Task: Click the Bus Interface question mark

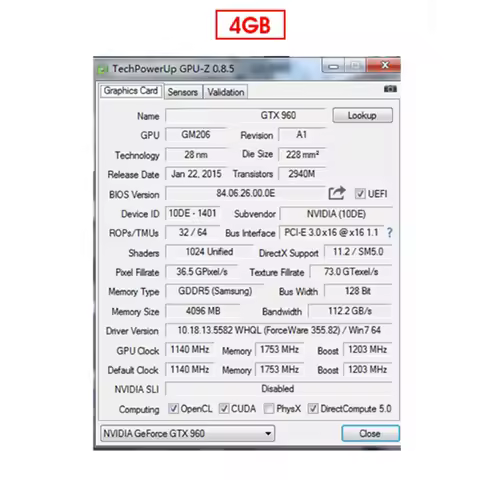Action: click(x=389, y=232)
